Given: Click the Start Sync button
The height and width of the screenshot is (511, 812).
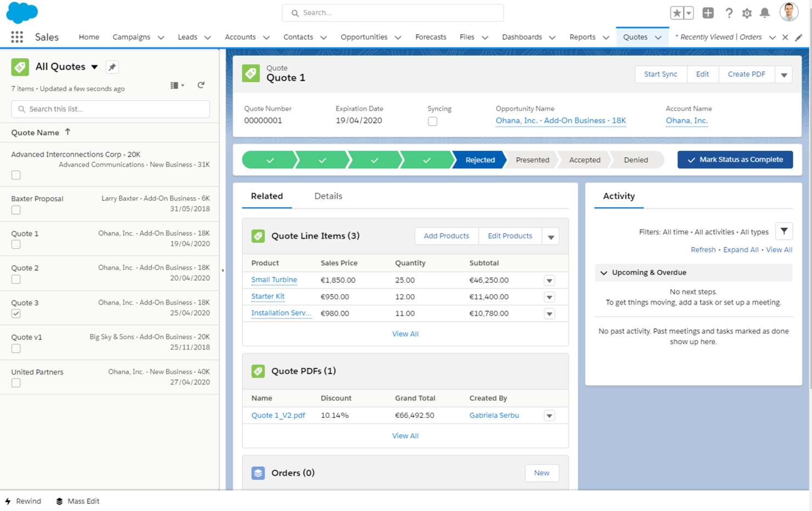Looking at the screenshot, I should (x=661, y=74).
